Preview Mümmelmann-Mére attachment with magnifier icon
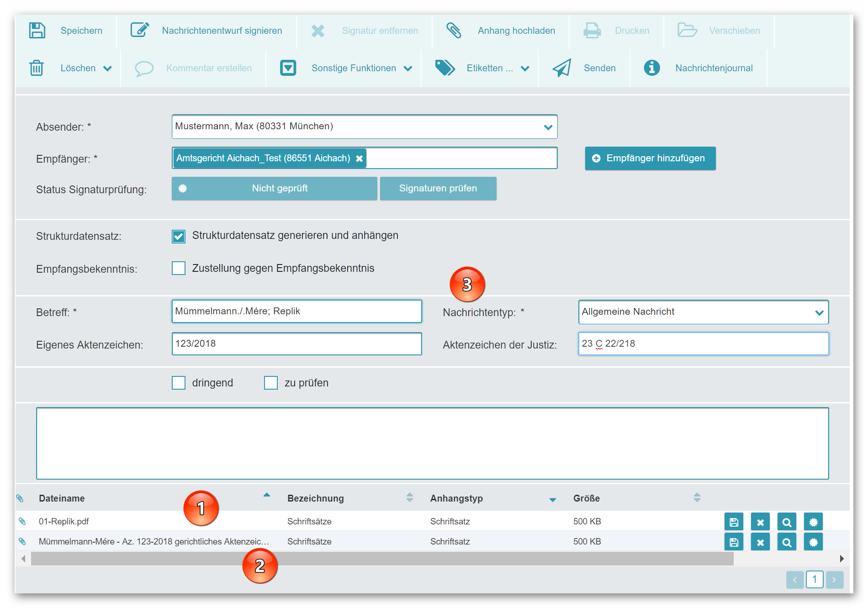This screenshot has height=608, width=868. coord(787,542)
